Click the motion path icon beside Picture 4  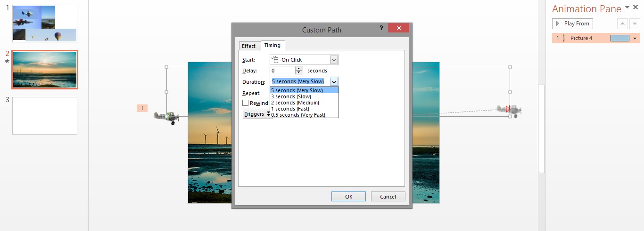564,38
